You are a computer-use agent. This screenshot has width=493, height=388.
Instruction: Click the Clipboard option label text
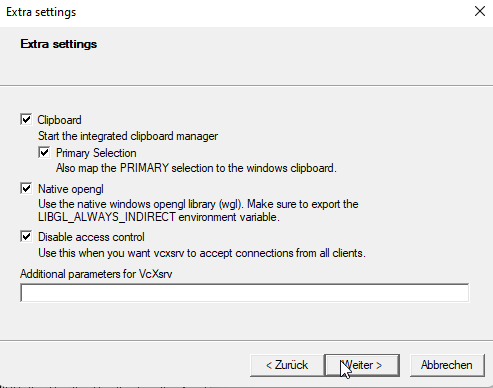59,120
